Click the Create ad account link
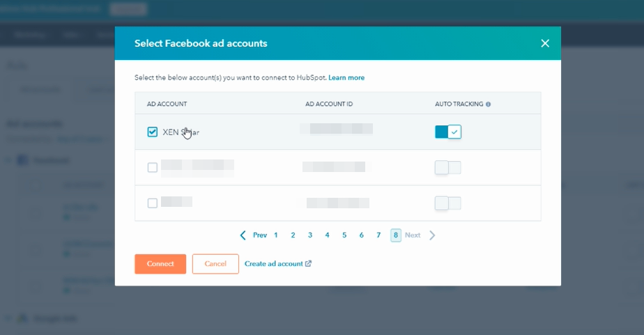This screenshot has width=644, height=335. point(273,263)
